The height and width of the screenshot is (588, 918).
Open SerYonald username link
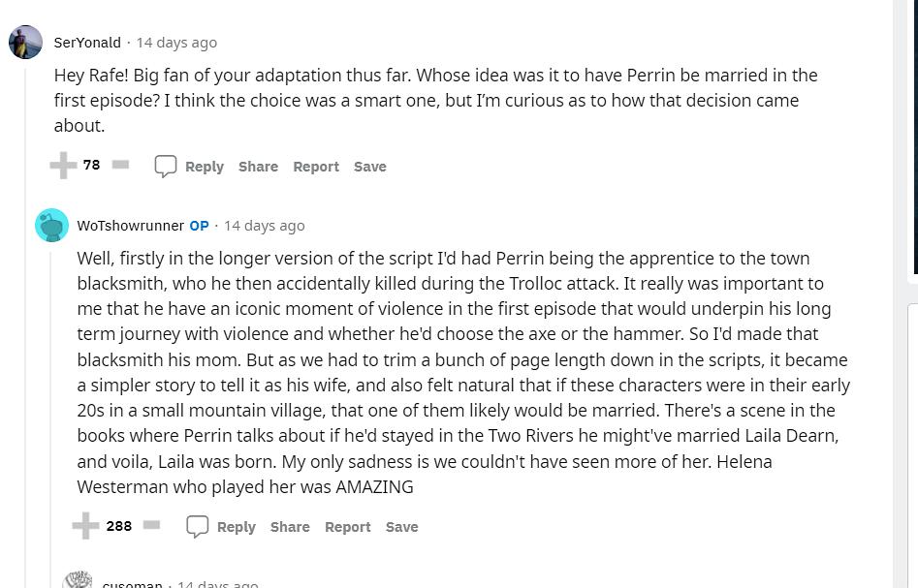(87, 43)
